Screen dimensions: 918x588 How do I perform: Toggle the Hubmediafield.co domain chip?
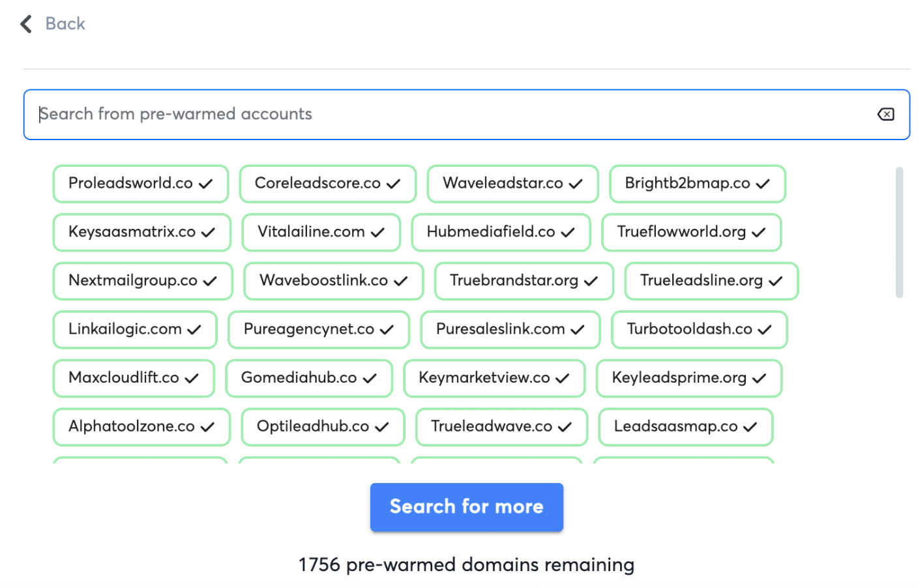[501, 233]
